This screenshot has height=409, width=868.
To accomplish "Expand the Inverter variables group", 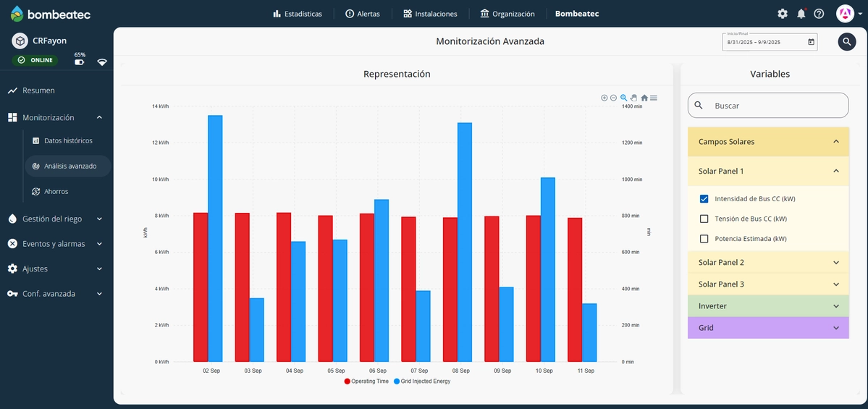I will 767,306.
